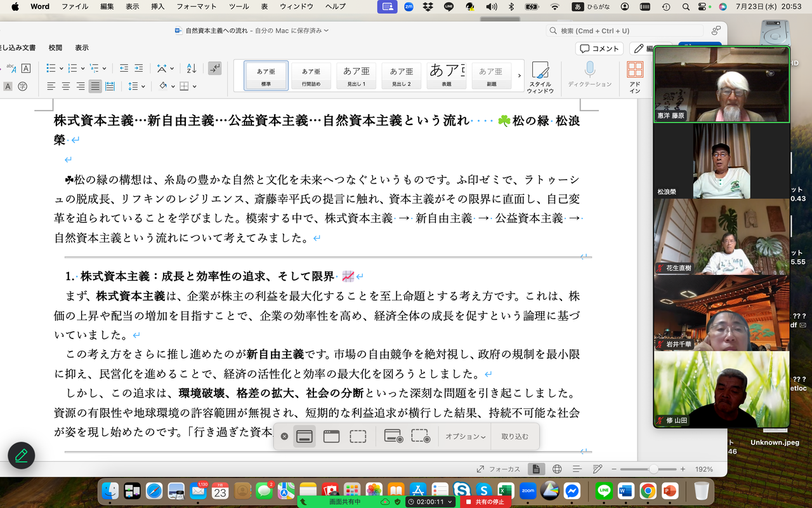Switch to Draft view in status bar

(597, 469)
